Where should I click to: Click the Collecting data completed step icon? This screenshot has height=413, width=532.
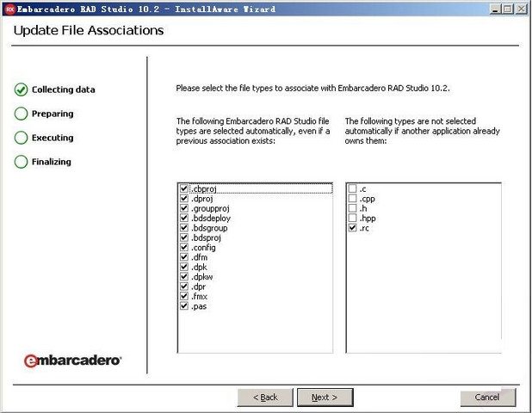pos(21,89)
